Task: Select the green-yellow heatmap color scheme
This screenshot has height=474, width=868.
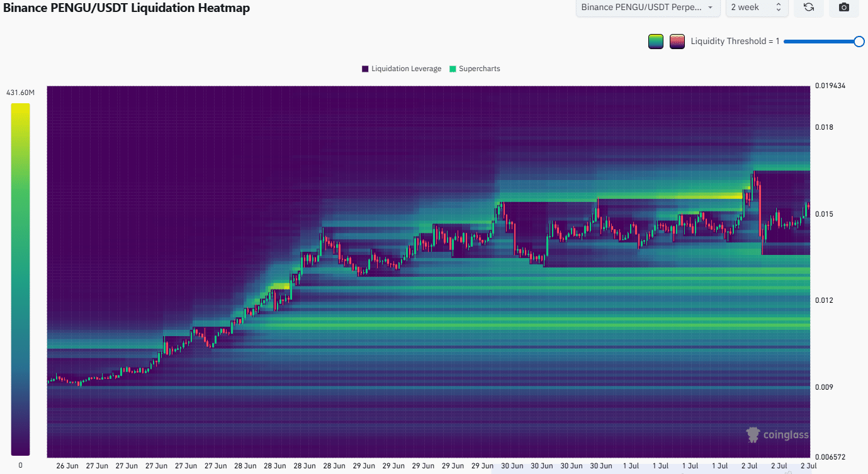Action: [x=656, y=42]
